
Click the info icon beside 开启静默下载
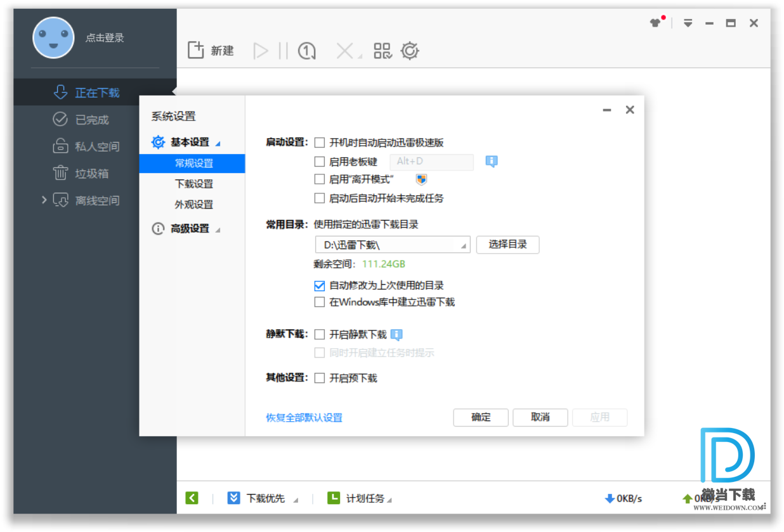coord(396,335)
